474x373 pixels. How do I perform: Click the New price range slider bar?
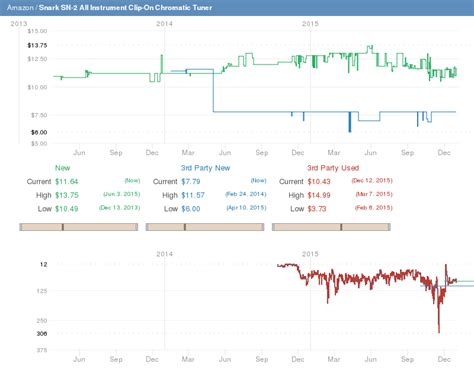(x=79, y=227)
